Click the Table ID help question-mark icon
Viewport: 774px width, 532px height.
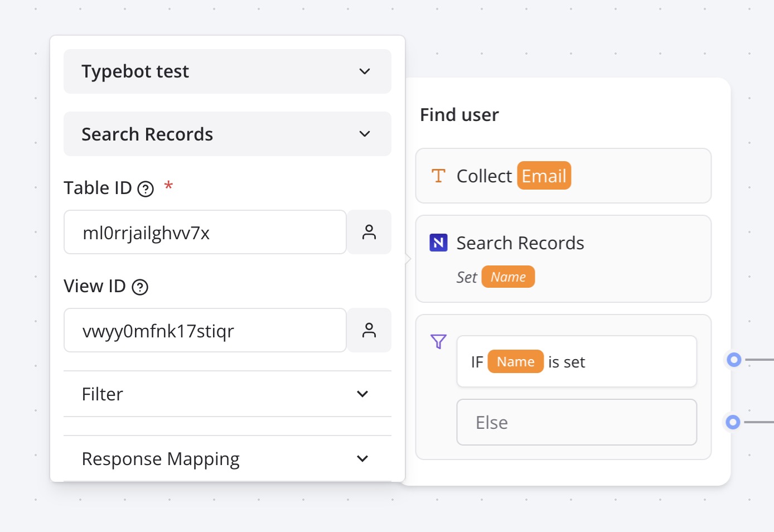[144, 188]
